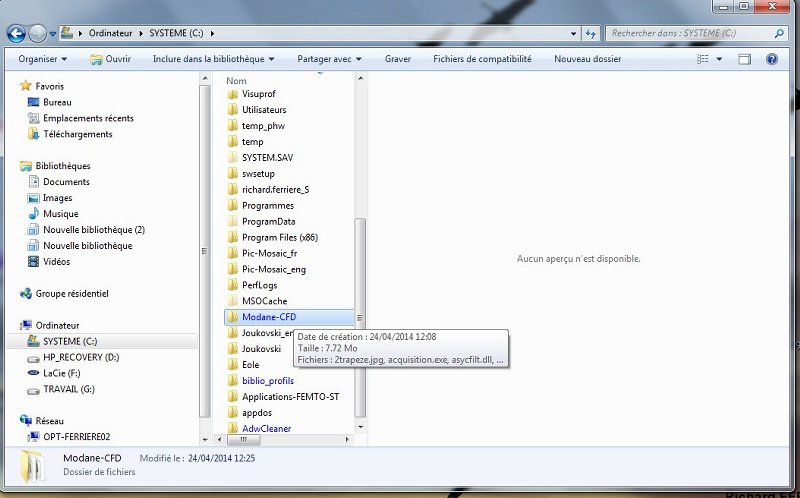Viewport: 800px width, 498px height.
Task: Open Inclure dans la bibliothèque menu
Action: click(213, 59)
